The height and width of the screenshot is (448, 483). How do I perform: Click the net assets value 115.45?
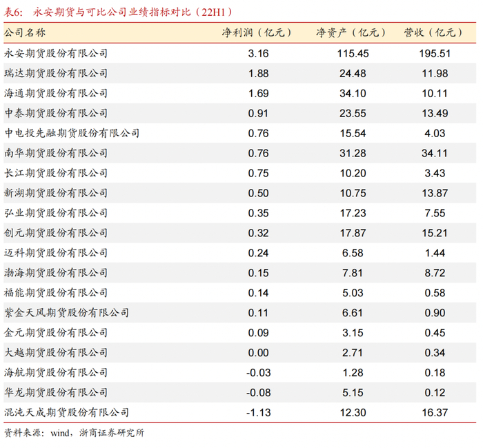click(353, 54)
